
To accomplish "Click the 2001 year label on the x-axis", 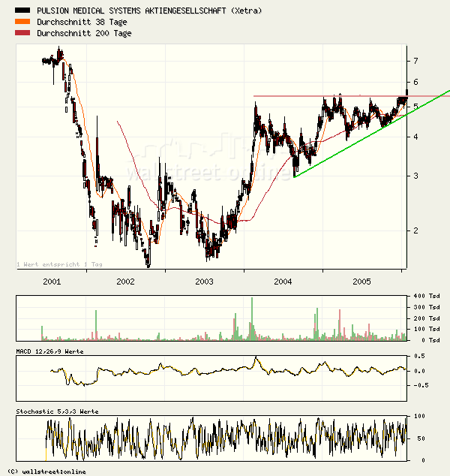I will click(x=52, y=282).
